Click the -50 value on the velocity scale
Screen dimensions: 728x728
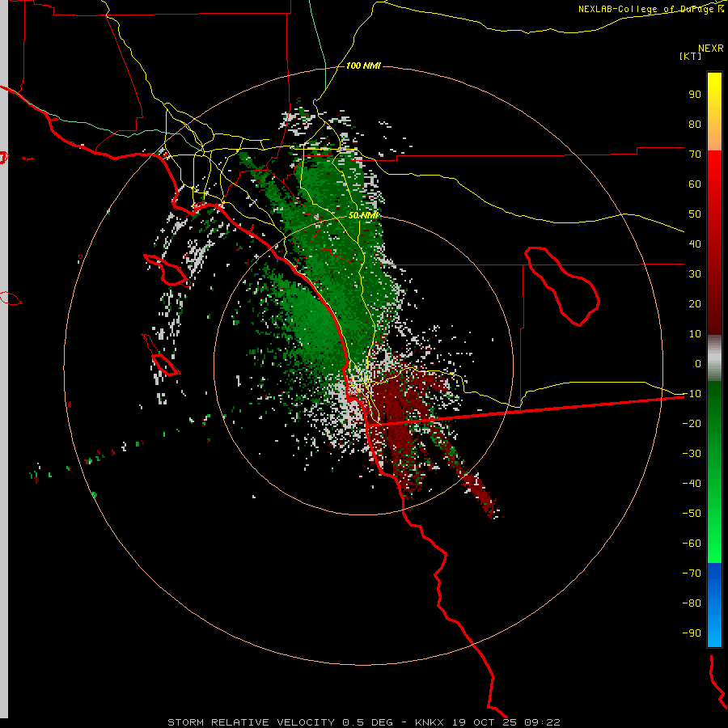click(x=692, y=514)
